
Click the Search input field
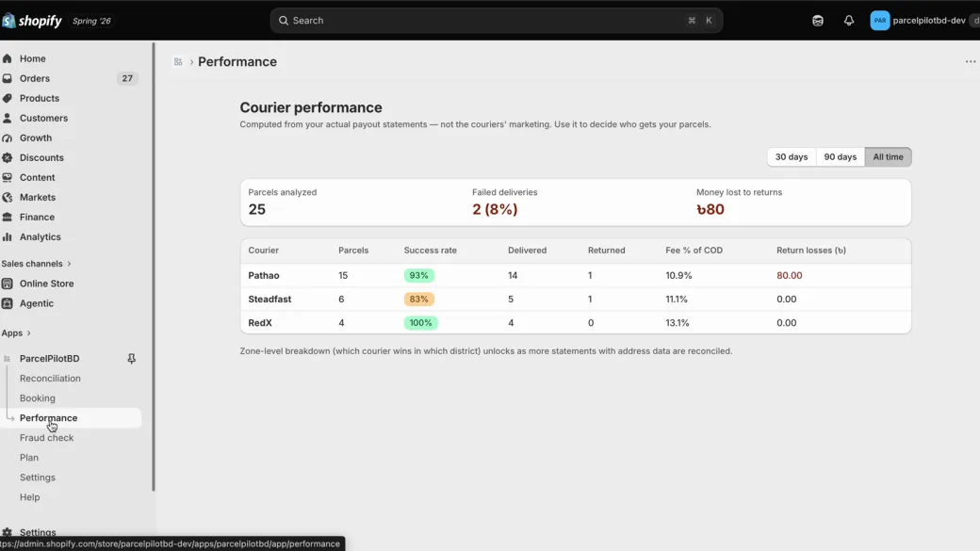497,21
